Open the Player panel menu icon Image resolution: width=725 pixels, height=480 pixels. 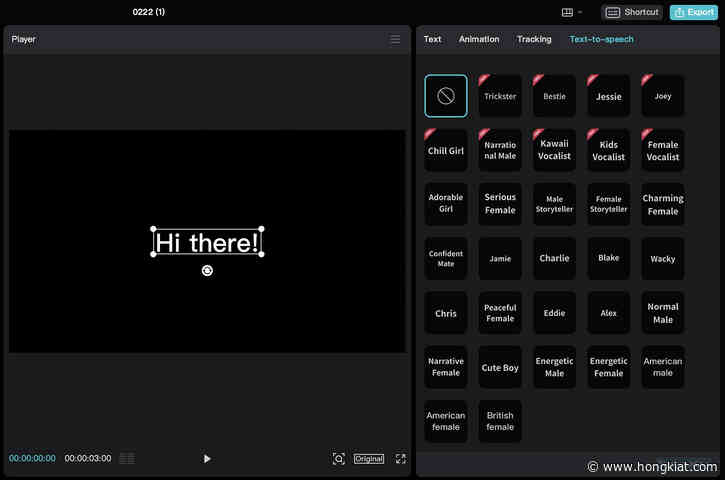click(x=395, y=40)
